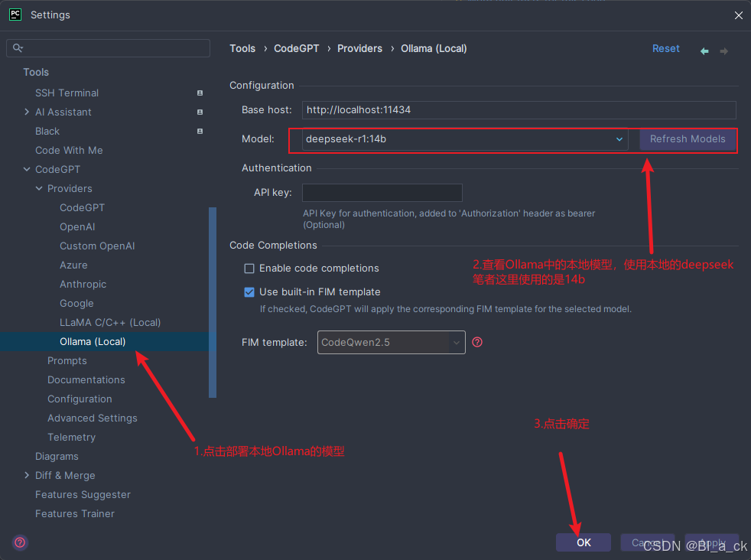Click the Reset link
The height and width of the screenshot is (560, 751).
tap(666, 48)
